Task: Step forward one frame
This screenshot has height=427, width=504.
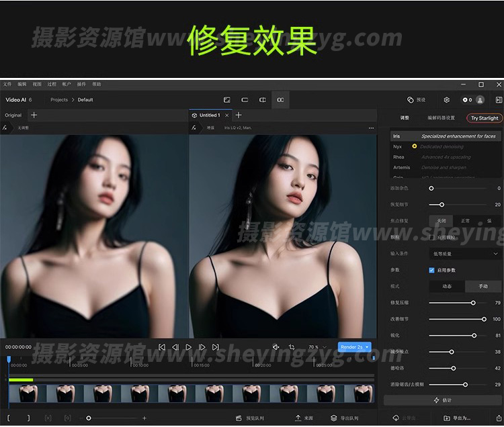Action: point(202,347)
